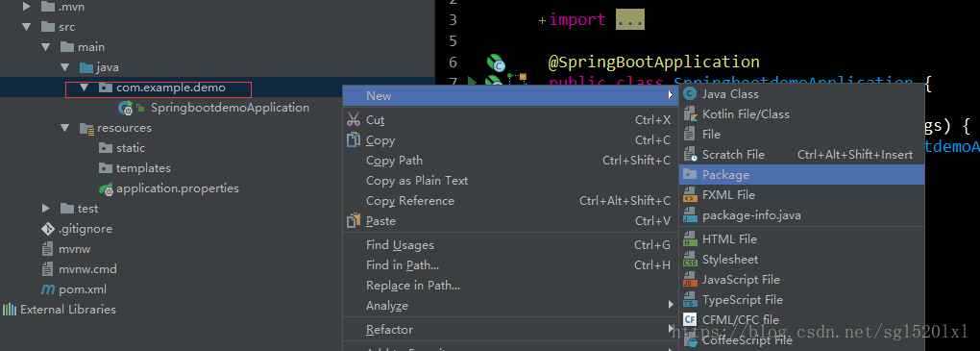
Task: Collapse the main folder arrow
Action: [x=45, y=47]
